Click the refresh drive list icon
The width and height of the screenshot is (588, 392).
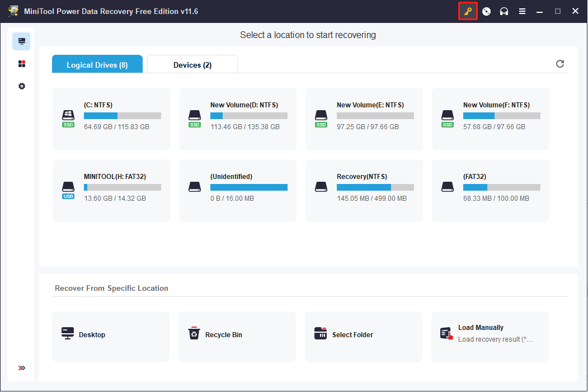click(560, 64)
